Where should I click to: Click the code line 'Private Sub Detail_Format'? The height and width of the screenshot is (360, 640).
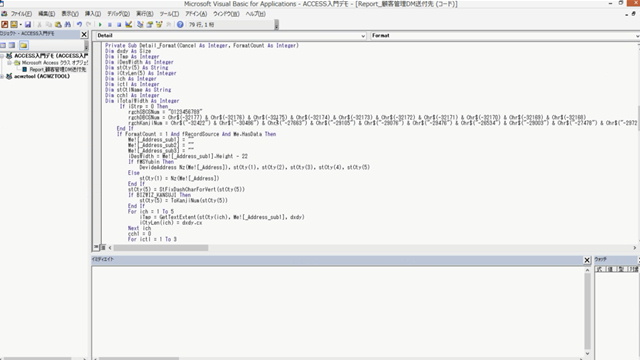click(x=202, y=46)
